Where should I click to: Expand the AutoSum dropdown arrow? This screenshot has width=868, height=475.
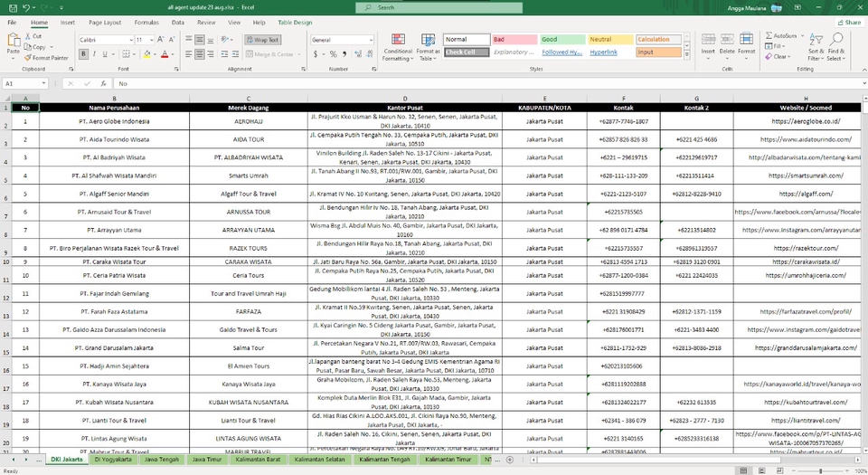point(802,36)
